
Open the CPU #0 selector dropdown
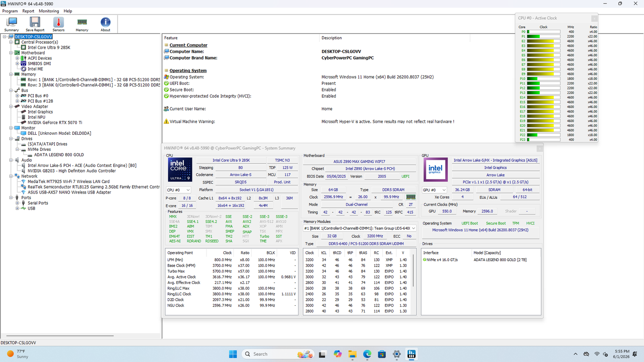(178, 190)
